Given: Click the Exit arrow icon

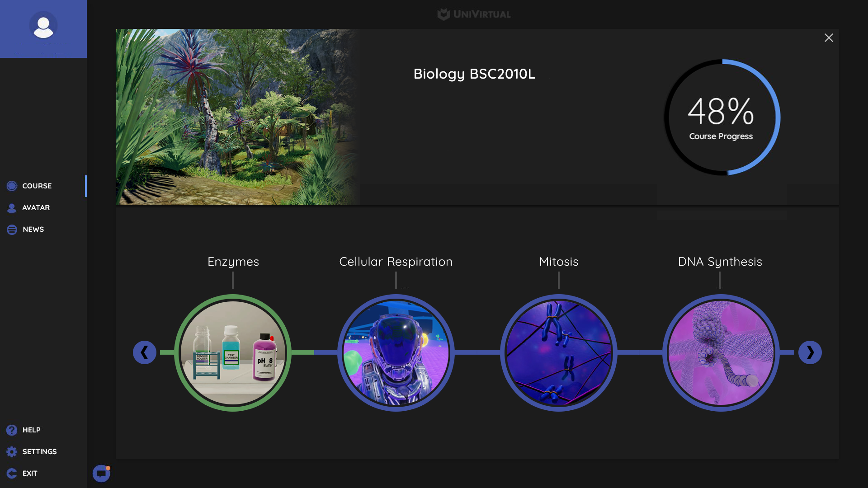Looking at the screenshot, I should point(12,474).
